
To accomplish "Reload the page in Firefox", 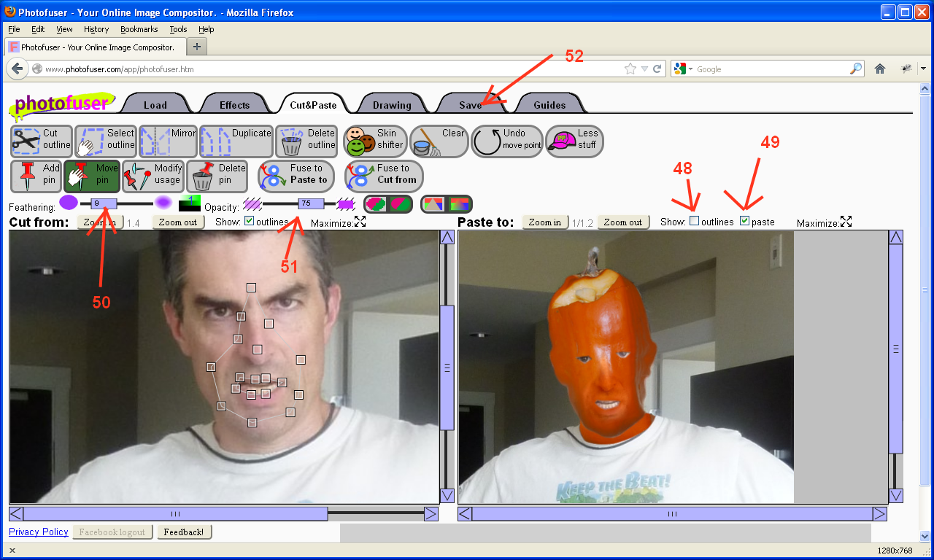I will tap(657, 69).
